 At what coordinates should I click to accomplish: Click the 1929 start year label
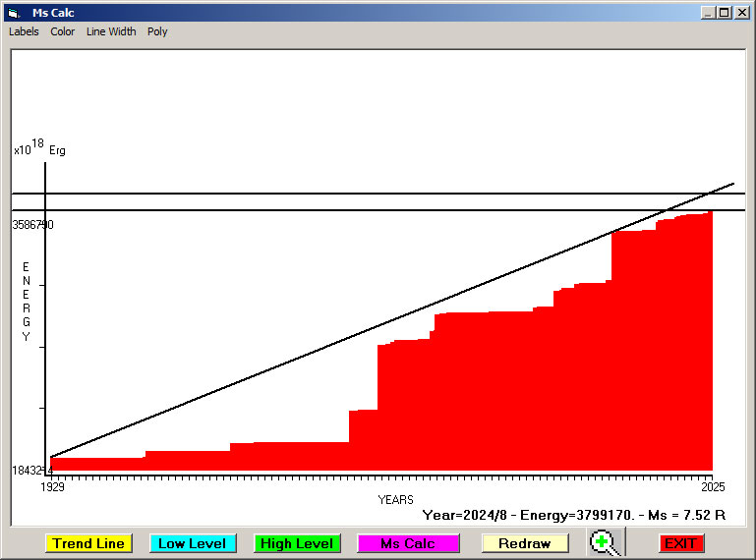tap(51, 486)
